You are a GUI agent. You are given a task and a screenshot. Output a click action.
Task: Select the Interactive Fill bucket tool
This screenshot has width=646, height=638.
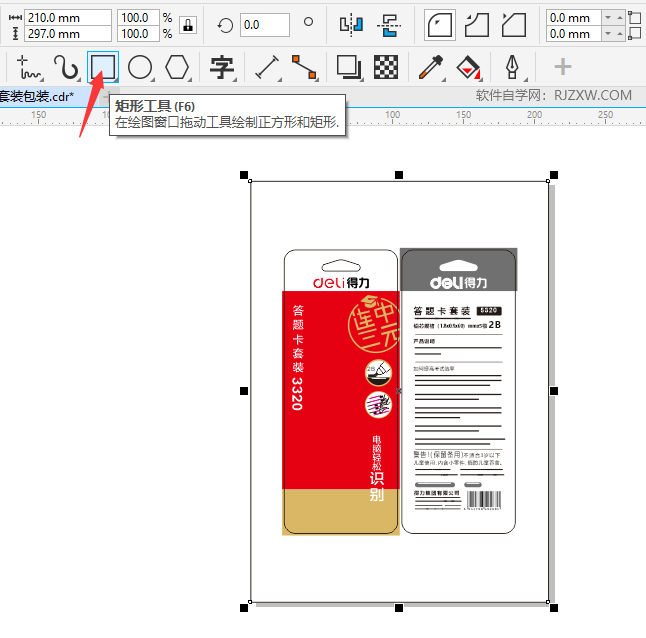[x=467, y=68]
